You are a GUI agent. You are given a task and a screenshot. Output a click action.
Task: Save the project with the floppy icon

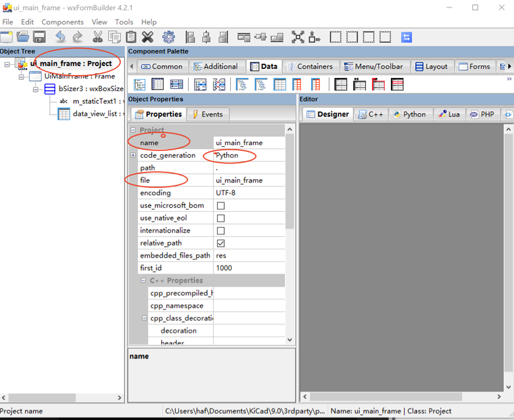point(39,37)
